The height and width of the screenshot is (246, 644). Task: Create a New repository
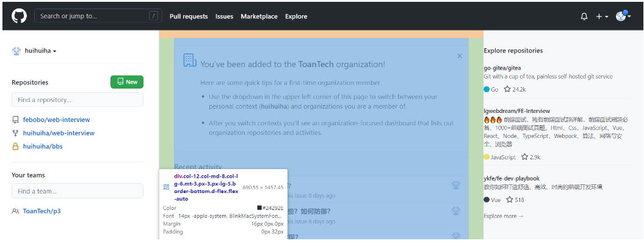pos(127,82)
